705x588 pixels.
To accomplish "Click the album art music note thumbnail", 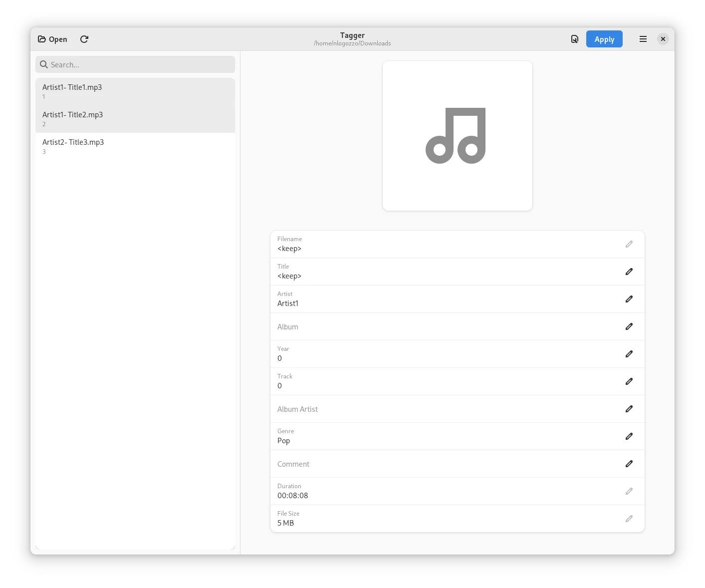I will [x=457, y=136].
